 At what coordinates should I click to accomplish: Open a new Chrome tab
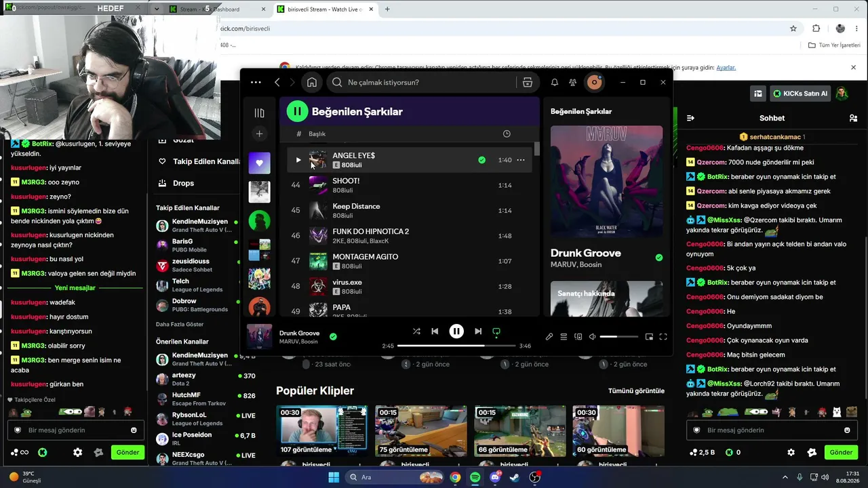tap(387, 9)
